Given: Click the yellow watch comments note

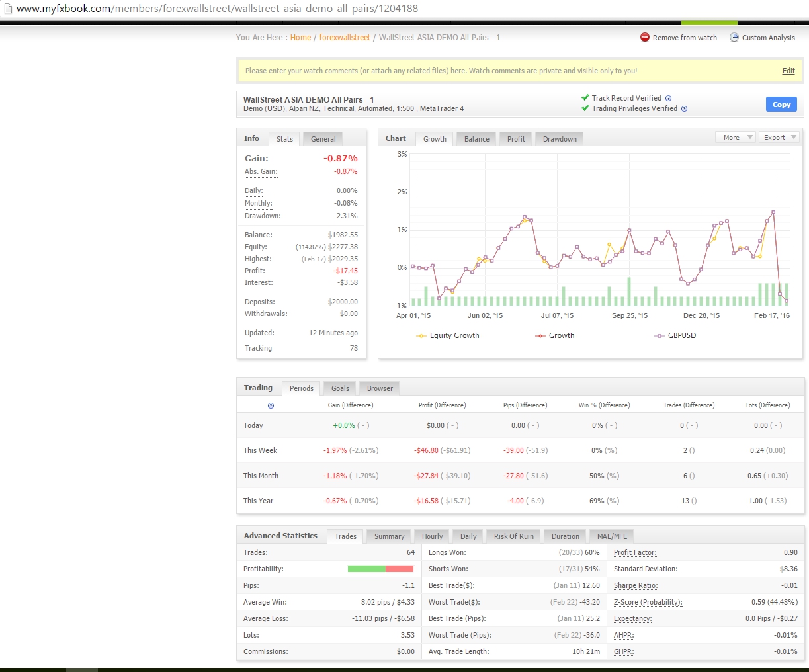Looking at the screenshot, I should (x=520, y=71).
